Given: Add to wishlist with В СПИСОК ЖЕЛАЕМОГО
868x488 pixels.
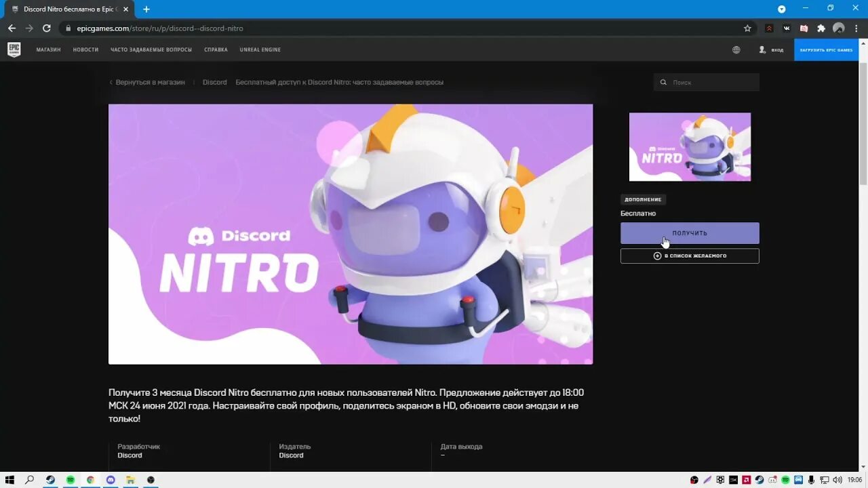Looking at the screenshot, I should [x=690, y=256].
